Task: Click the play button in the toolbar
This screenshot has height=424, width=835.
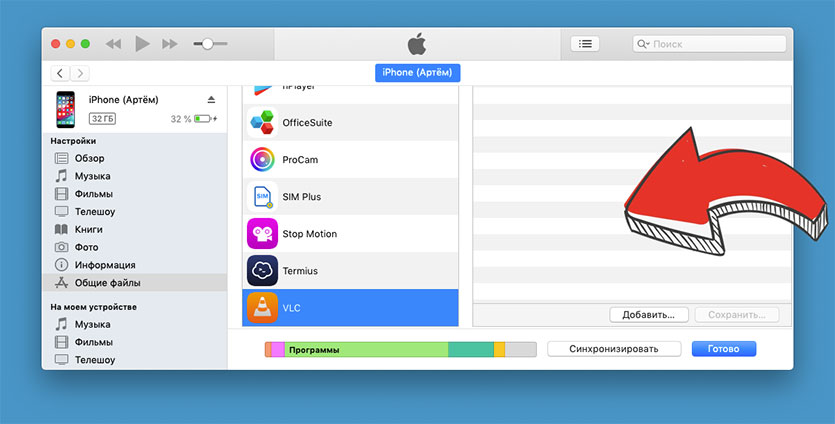Action: pos(142,44)
